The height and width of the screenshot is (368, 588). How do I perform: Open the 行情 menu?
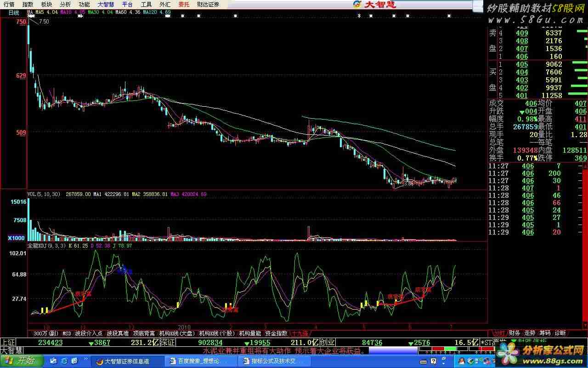click(x=9, y=4)
